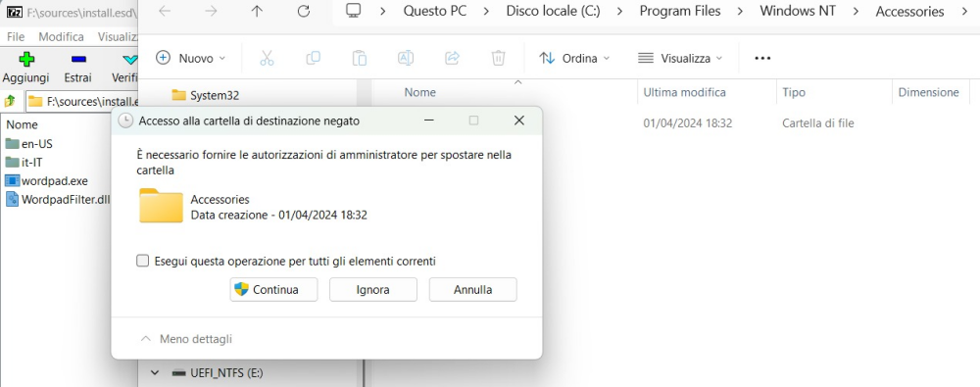Open the three-dots more options menu

[x=762, y=58]
